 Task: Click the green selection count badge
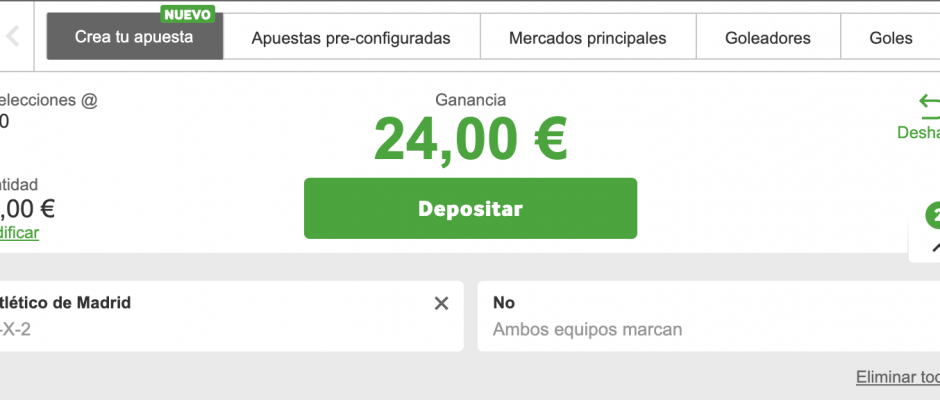933,214
